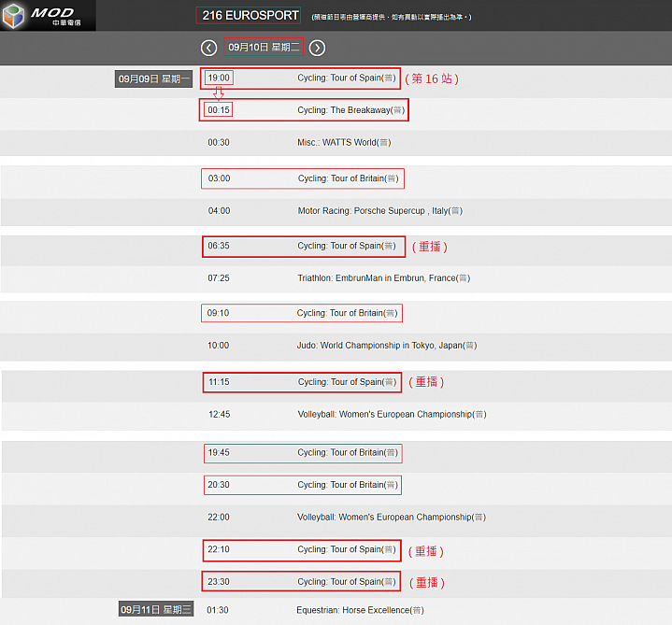Open Judo: World Championship in Tokyo, Japan

click(x=387, y=346)
